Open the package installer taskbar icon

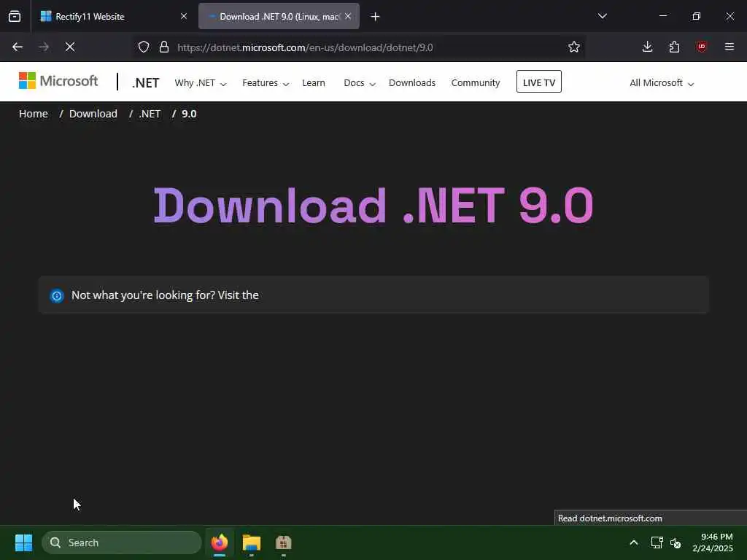pyautogui.click(x=284, y=542)
